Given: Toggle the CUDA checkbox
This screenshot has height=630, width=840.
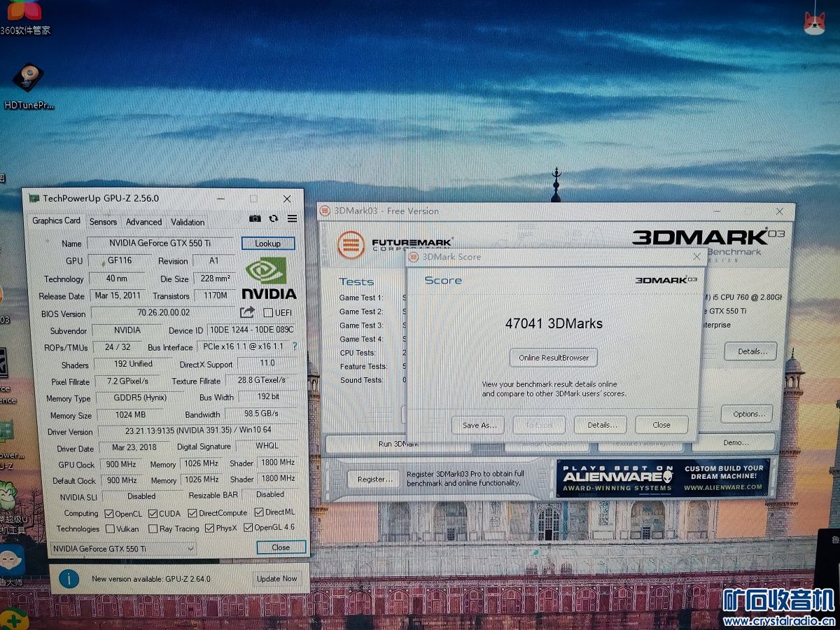Looking at the screenshot, I should (x=152, y=513).
